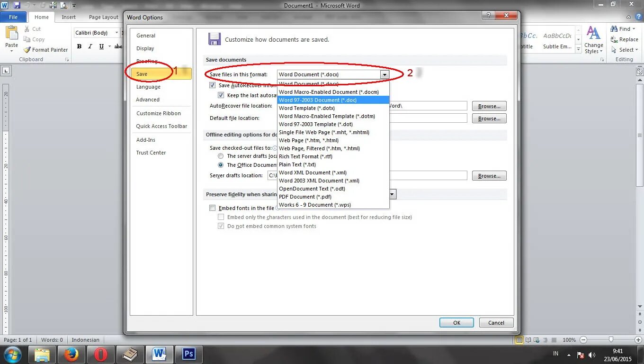
Task: Click Cancel in Word Options
Action: pos(496,322)
